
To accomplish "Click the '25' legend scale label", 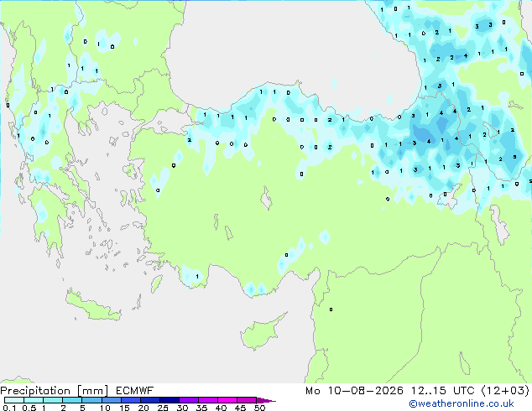I will click(x=163, y=408).
